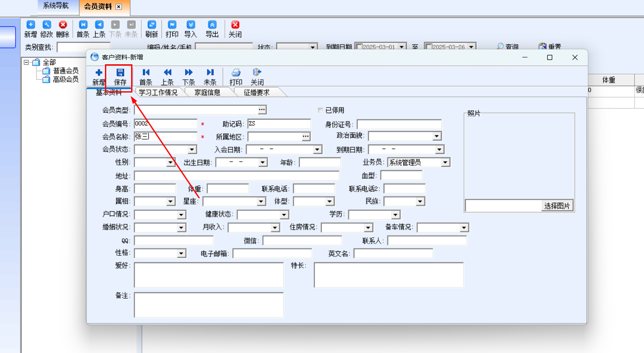Select 普通会员 in the category tree
Viewport: 644px width, 353px height.
point(66,71)
